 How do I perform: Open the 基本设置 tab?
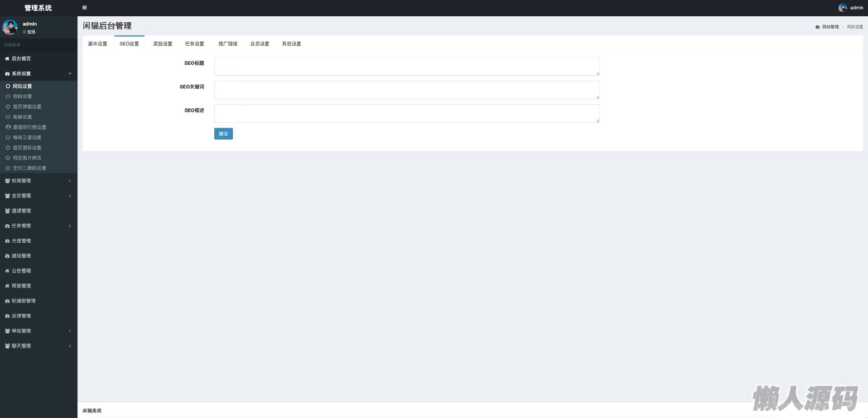pos(97,44)
